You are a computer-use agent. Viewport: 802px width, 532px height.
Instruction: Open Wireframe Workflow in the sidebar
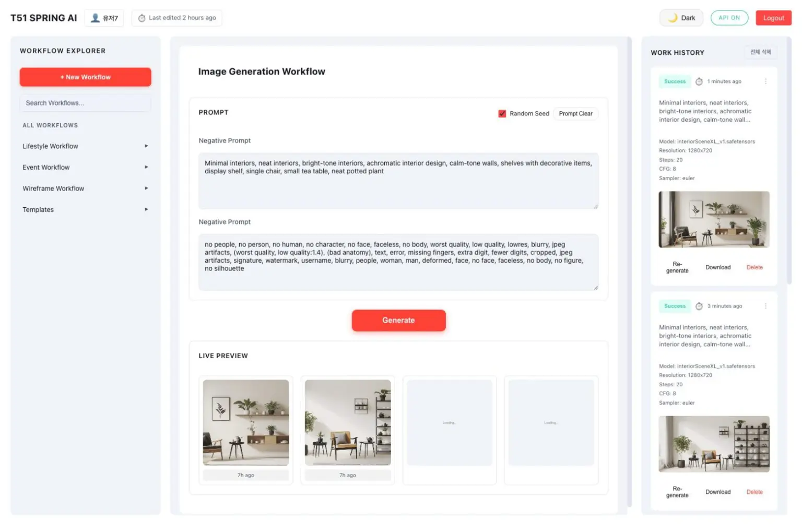pos(53,188)
